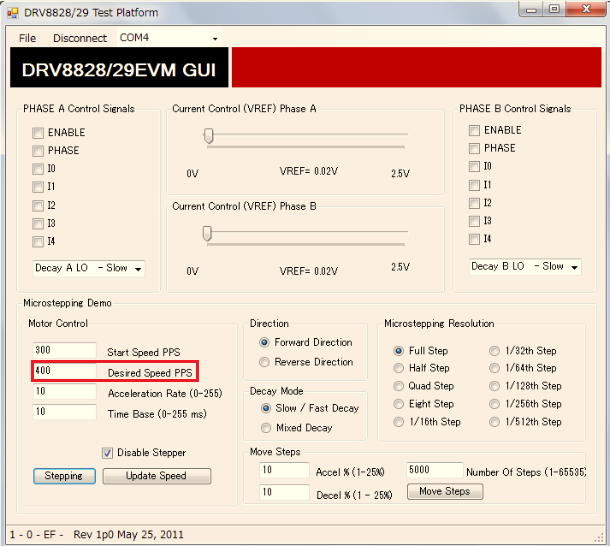Viewport: 610px width, 546px height.
Task: Select 1/256th Step resolution
Action: tap(494, 404)
